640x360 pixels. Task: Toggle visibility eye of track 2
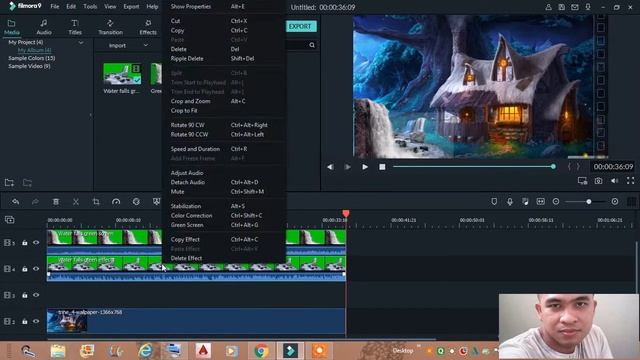pos(36,322)
